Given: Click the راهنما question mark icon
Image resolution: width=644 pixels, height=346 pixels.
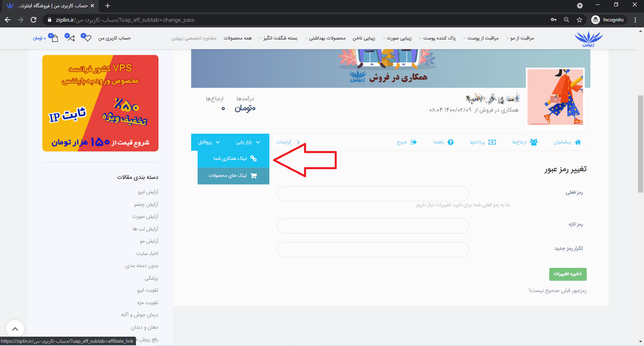Looking at the screenshot, I should 451,142.
